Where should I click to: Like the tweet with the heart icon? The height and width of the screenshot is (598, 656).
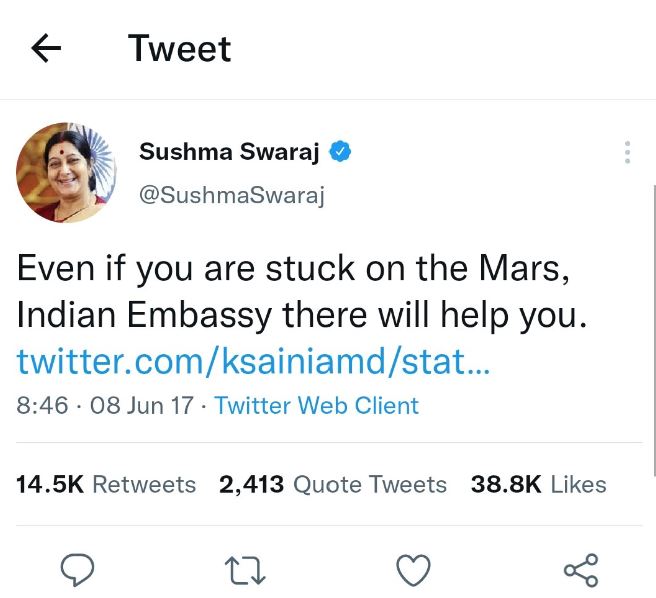413,570
